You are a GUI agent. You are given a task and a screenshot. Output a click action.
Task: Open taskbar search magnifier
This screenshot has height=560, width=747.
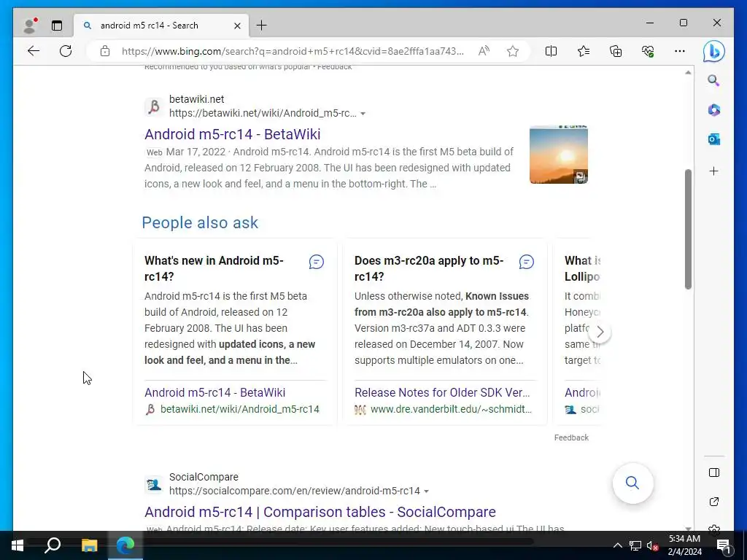click(x=52, y=545)
